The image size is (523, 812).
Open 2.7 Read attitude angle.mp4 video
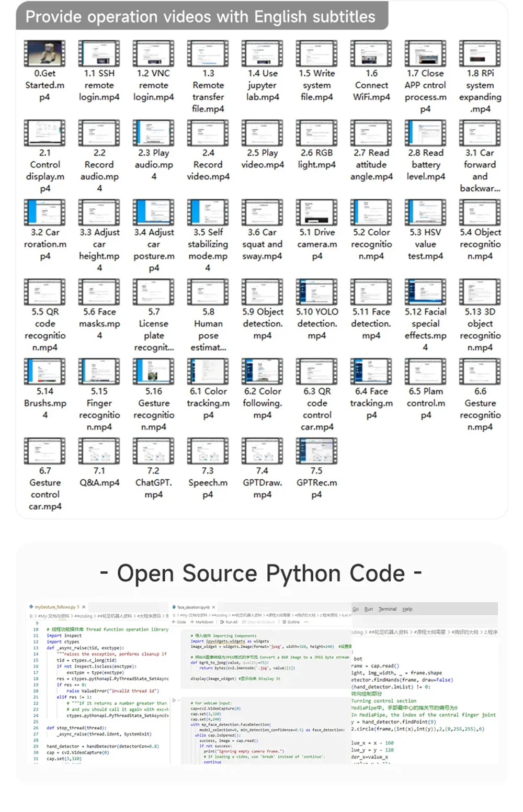[x=371, y=133]
